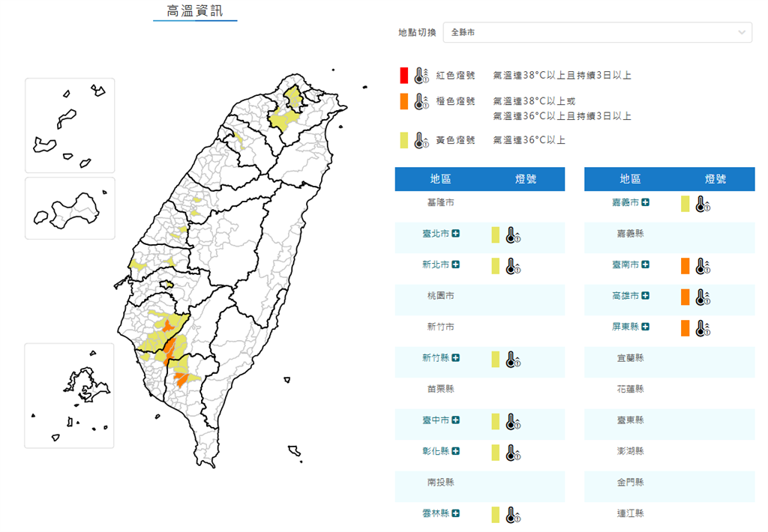Expand the 彰化縣 plus icon
The image size is (768, 532).
(x=455, y=451)
